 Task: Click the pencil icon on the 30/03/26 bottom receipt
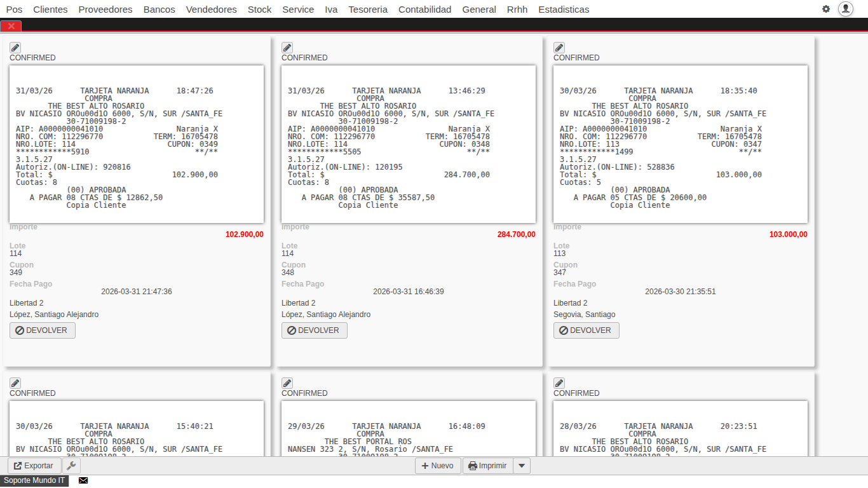point(15,383)
